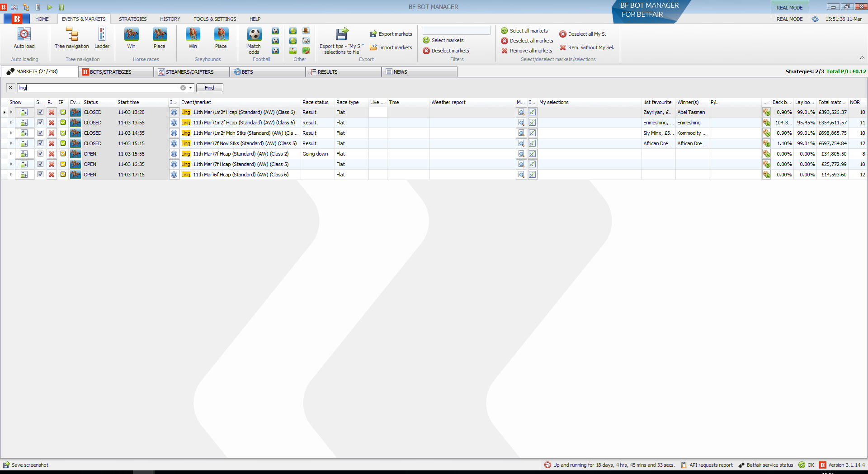Close the search bar with X

pyautogui.click(x=11, y=88)
